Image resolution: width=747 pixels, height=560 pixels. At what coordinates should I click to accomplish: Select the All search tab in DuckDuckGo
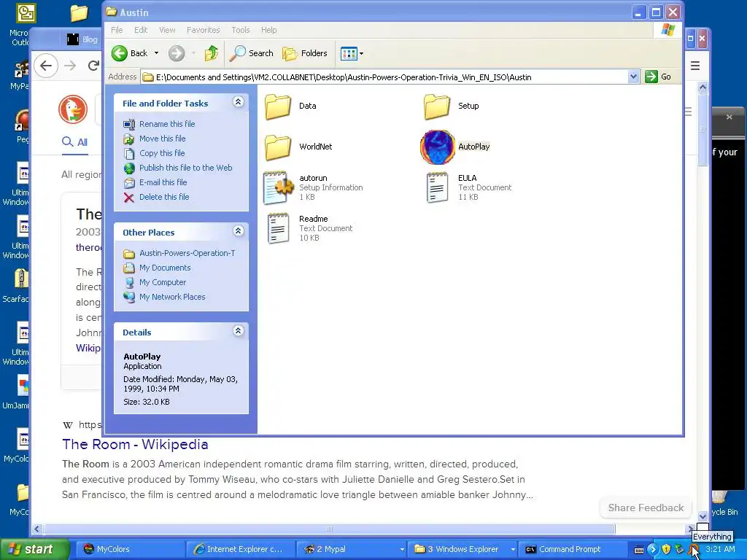[x=75, y=142]
